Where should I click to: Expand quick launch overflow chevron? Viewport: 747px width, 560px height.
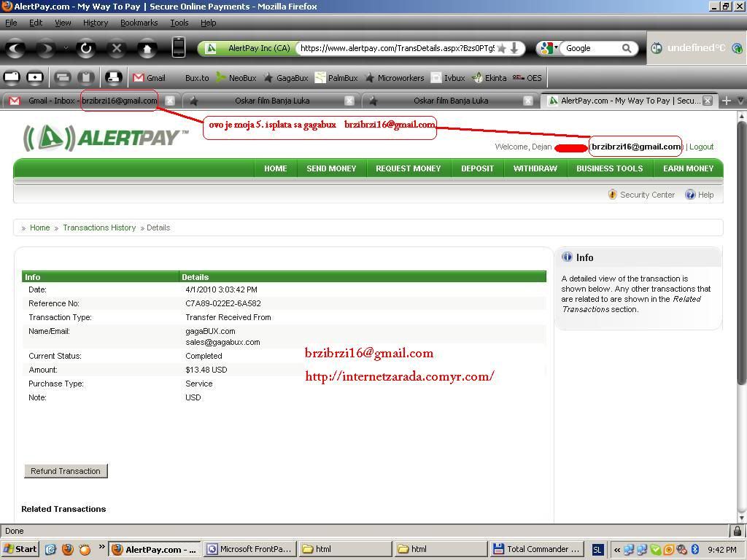click(x=101, y=546)
